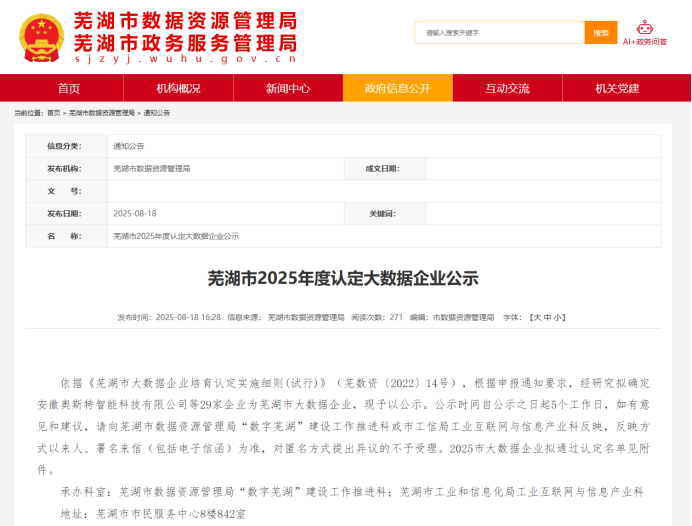Open the 互动交流 navigation menu
This screenshot has height=526, width=692.
pyautogui.click(x=507, y=88)
